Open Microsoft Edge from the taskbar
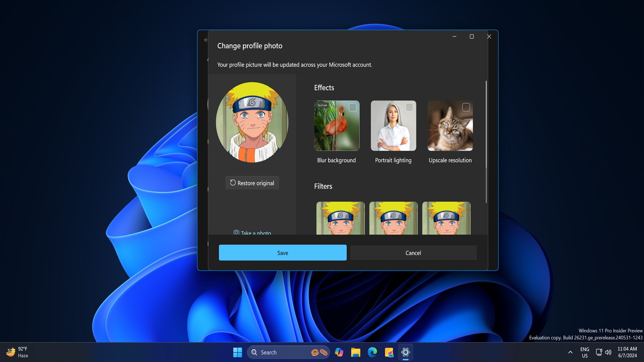The height and width of the screenshot is (362, 644). pos(372,352)
